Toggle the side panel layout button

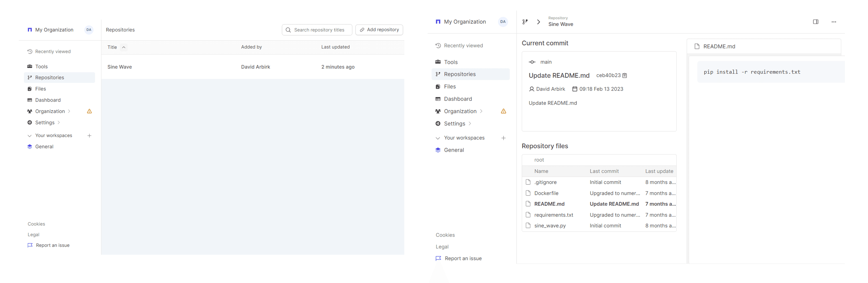point(815,22)
